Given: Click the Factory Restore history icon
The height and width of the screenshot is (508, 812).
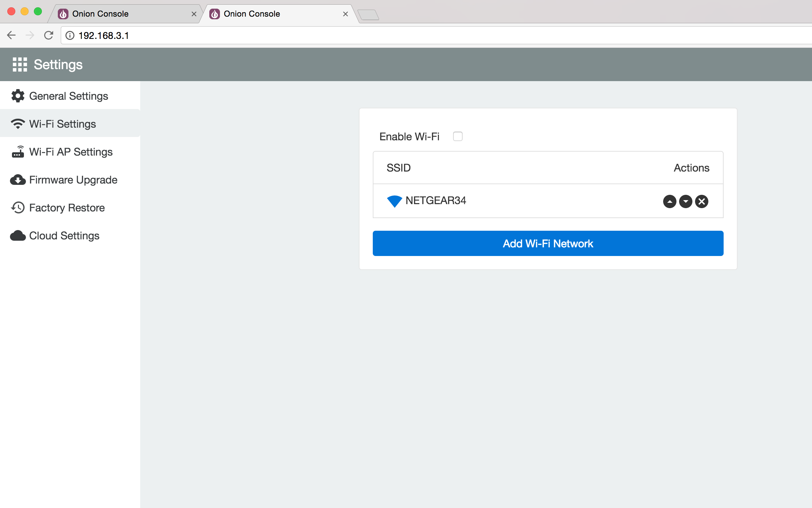Looking at the screenshot, I should (18, 208).
